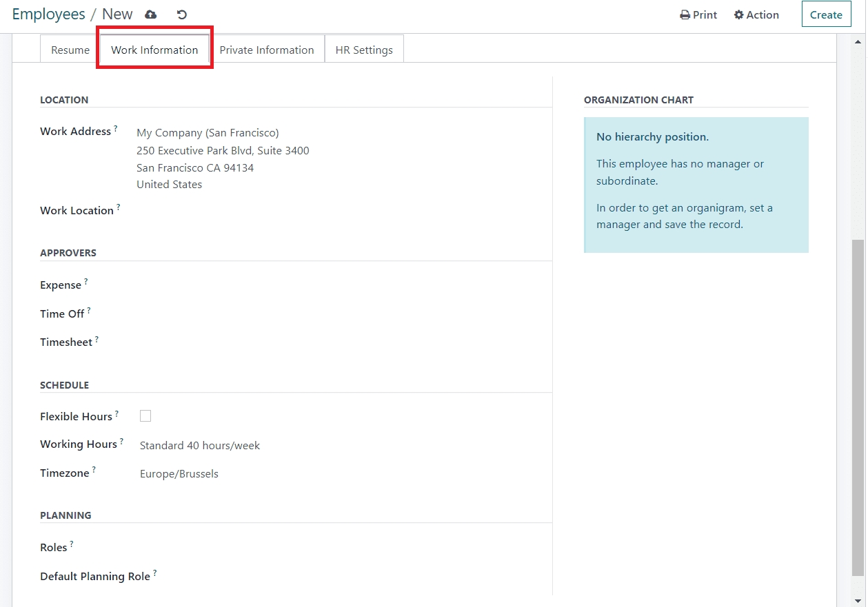The image size is (868, 607).
Task: Click help tooltip icon beside Flexible Hours
Action: [x=117, y=413]
